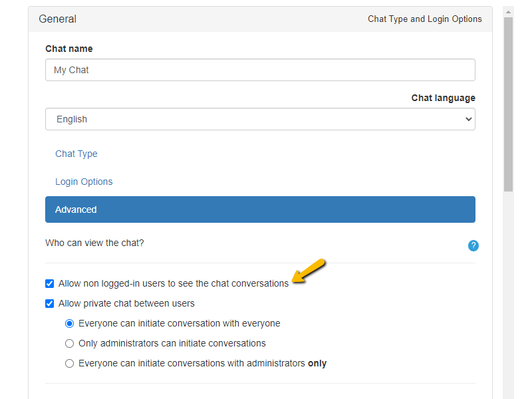Toggle Allow private chat between users checkbox
This screenshot has width=532, height=399.
pyautogui.click(x=49, y=303)
